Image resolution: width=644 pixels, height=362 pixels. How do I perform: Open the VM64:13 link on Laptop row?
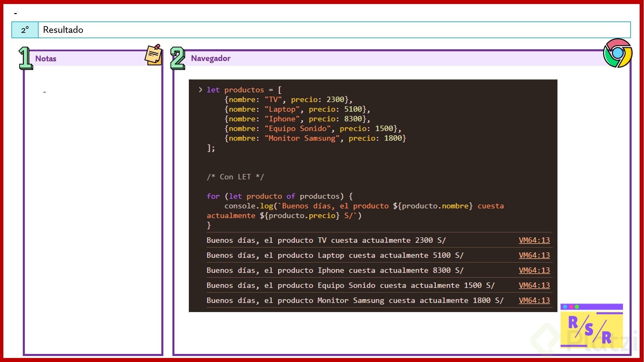pyautogui.click(x=534, y=255)
